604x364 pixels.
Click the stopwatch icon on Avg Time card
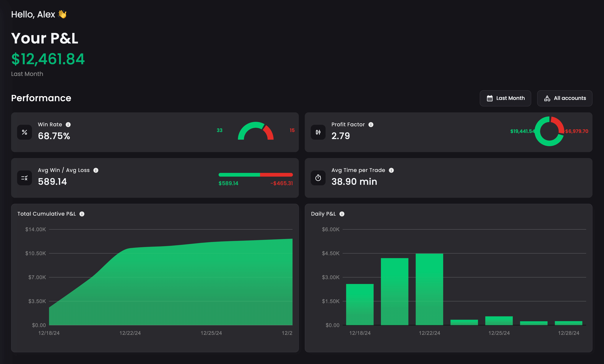tap(318, 178)
